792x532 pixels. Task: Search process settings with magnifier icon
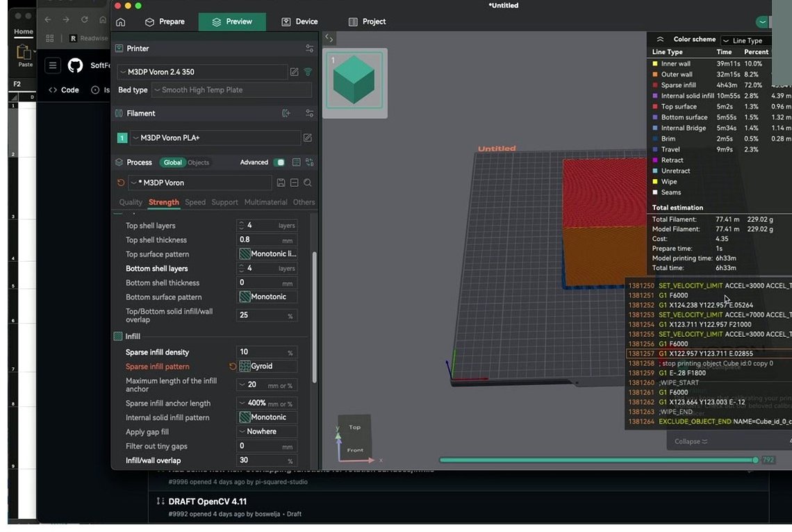coord(307,183)
